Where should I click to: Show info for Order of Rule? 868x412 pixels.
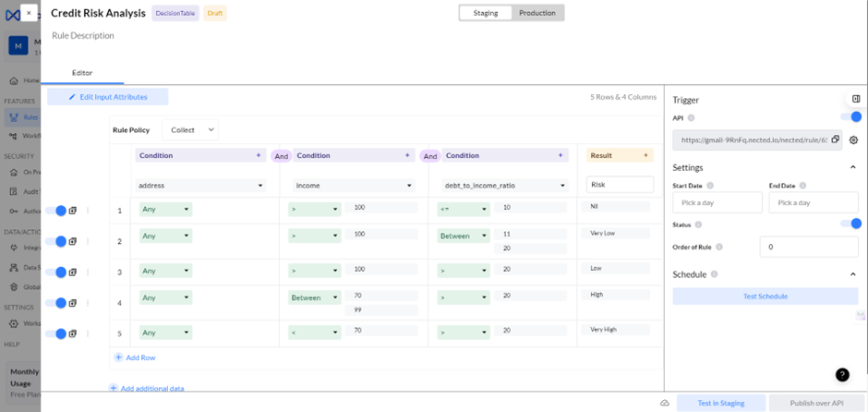click(x=719, y=247)
